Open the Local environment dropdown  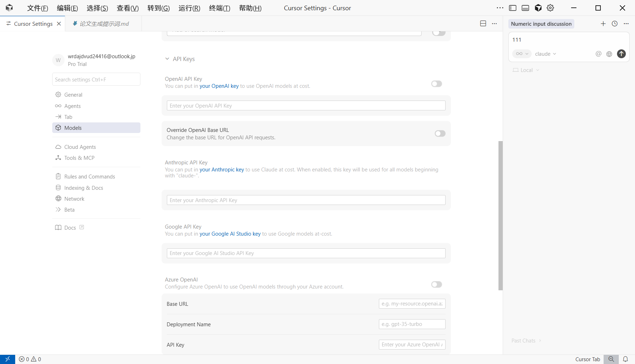pos(526,70)
